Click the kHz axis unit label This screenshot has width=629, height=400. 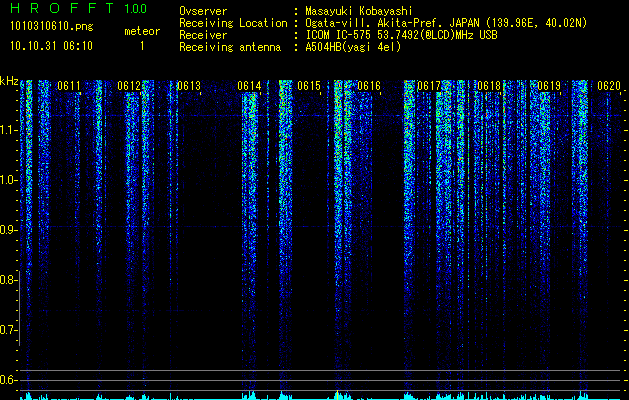9,81
